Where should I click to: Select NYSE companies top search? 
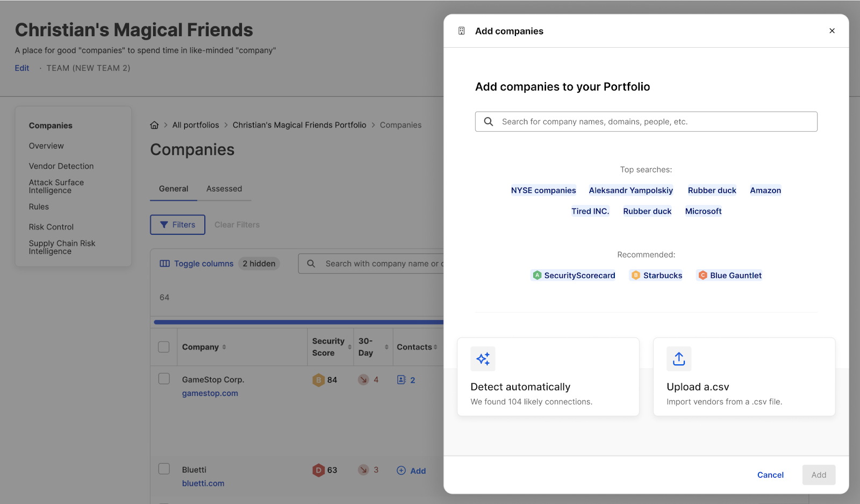click(543, 190)
